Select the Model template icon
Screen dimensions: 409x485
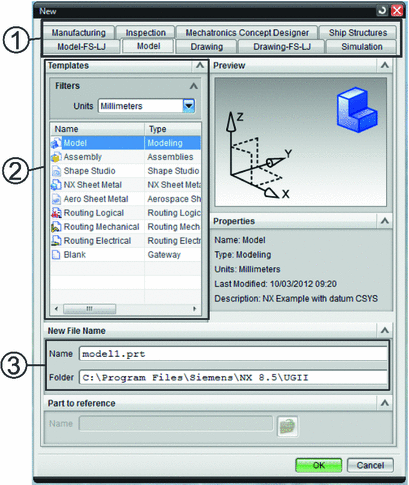coord(56,143)
